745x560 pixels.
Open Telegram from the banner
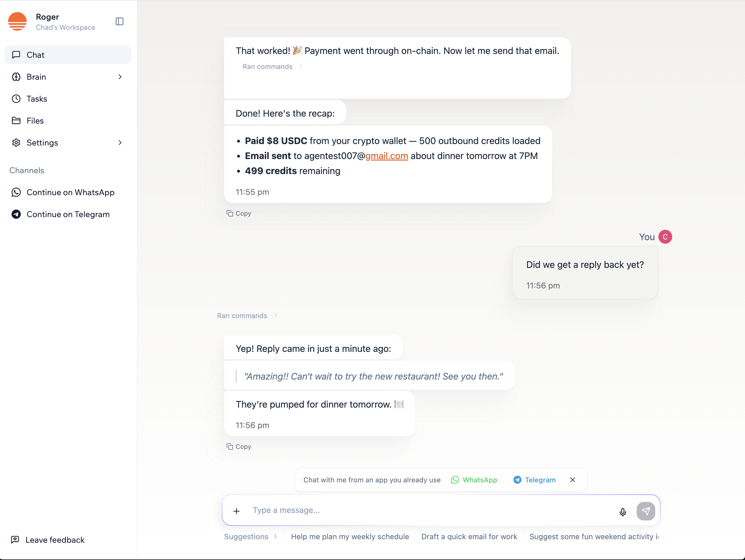pos(534,479)
